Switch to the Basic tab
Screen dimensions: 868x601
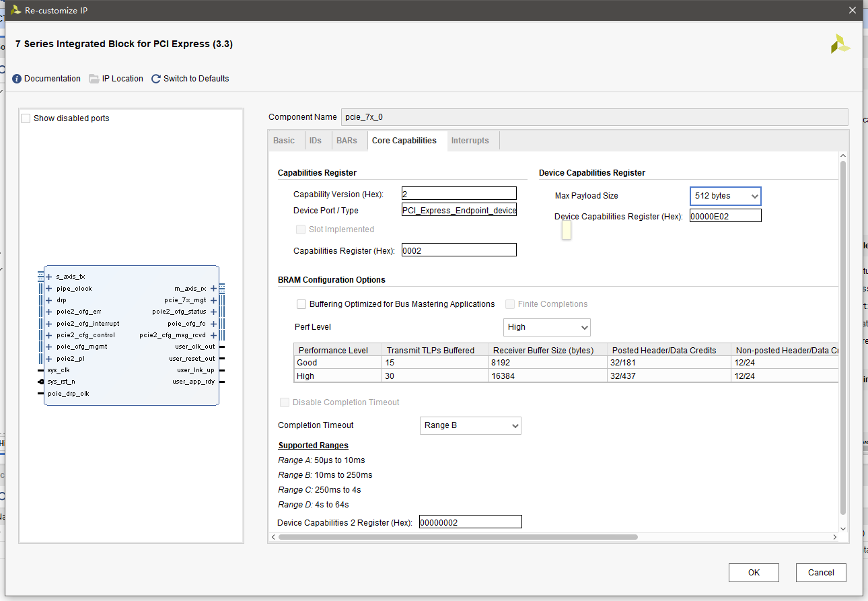click(x=284, y=141)
